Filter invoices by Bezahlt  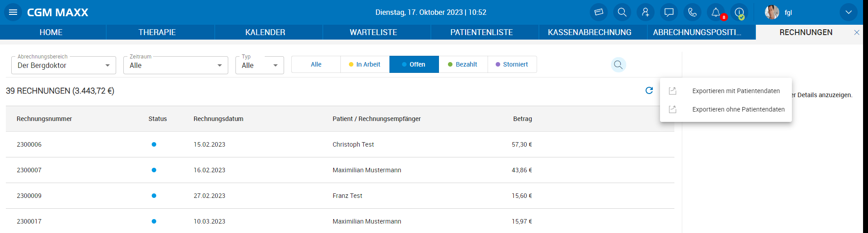pyautogui.click(x=463, y=64)
